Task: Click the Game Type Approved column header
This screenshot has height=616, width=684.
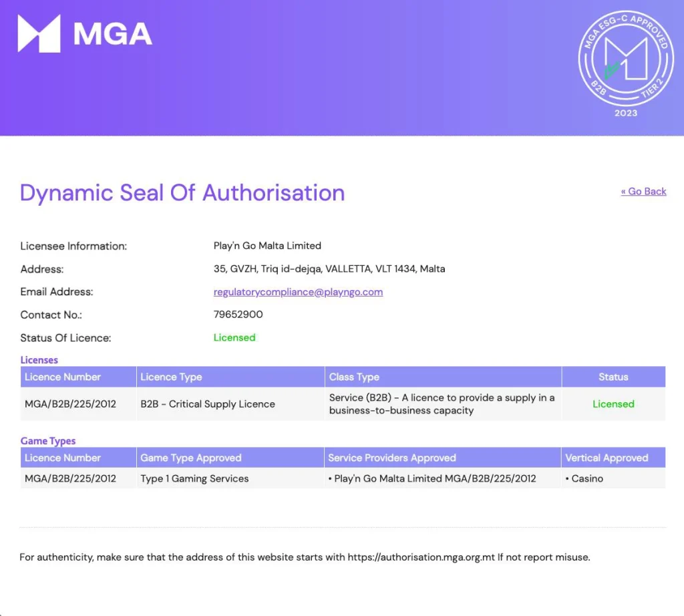Action: 191,458
